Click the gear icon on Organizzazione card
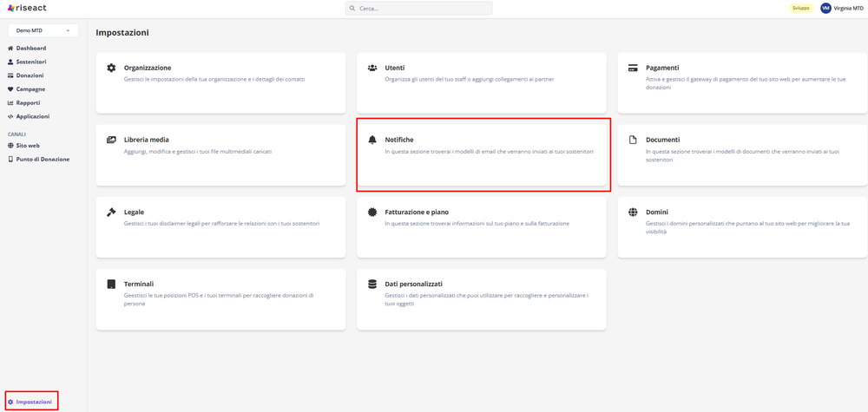 coord(111,68)
